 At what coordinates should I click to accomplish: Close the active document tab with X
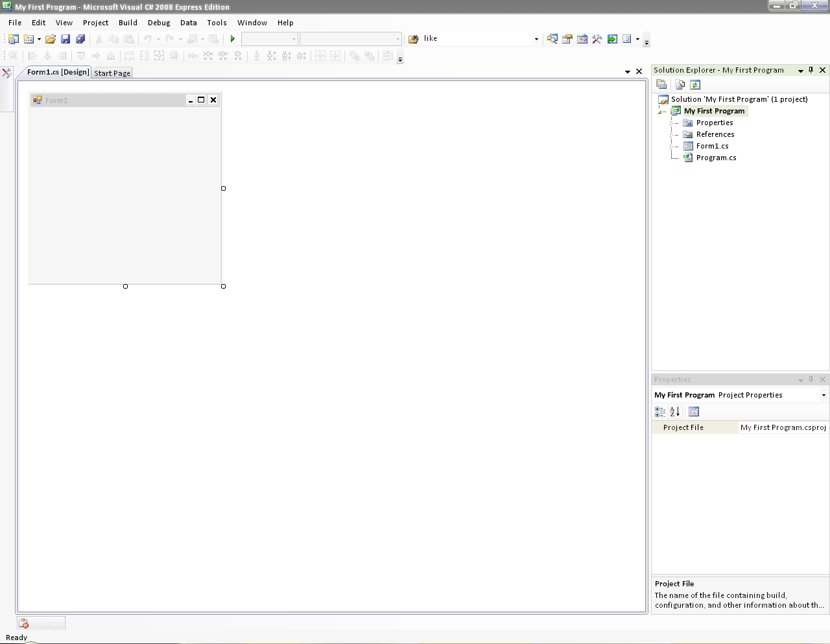pos(639,71)
